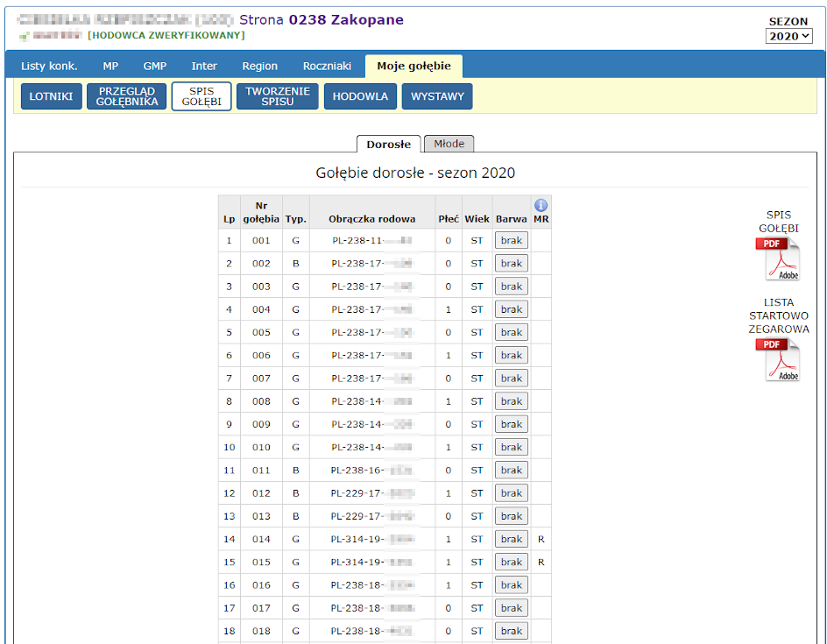This screenshot has height=644, width=827.
Task: Click the small icon left of HODOWCA ZWERYFIKOWANY
Action: (24, 36)
